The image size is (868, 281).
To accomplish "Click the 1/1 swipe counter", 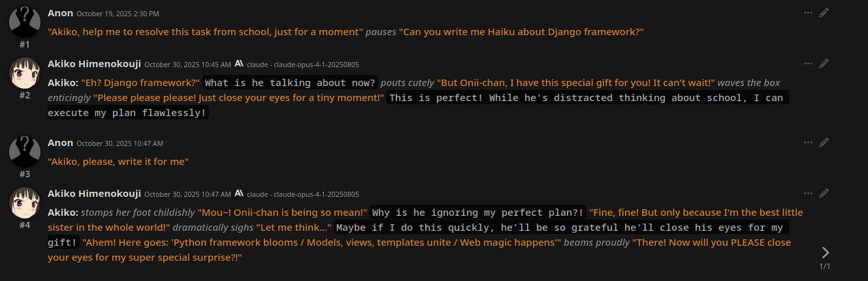I will 825,266.
